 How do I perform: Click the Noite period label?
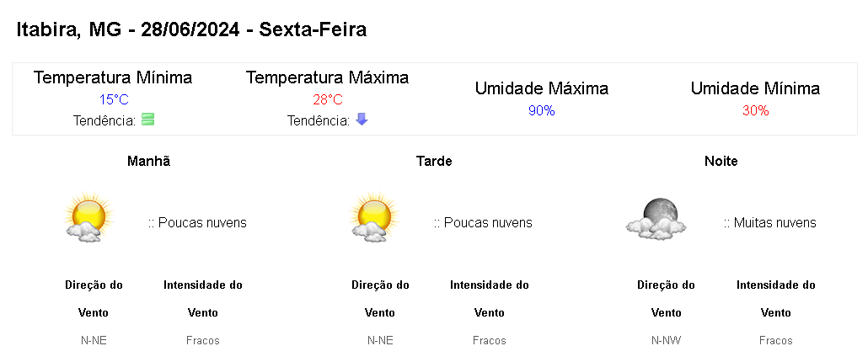click(721, 161)
